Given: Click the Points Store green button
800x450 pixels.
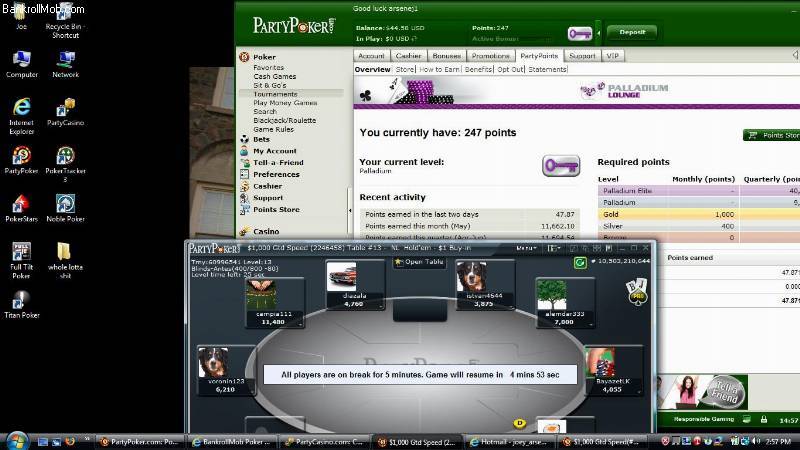Looking at the screenshot, I should (771, 135).
